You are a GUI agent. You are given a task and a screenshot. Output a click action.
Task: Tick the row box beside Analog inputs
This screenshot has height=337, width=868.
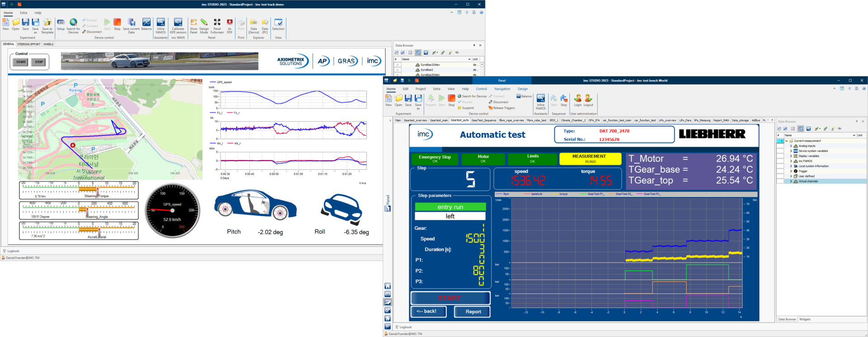(780, 146)
